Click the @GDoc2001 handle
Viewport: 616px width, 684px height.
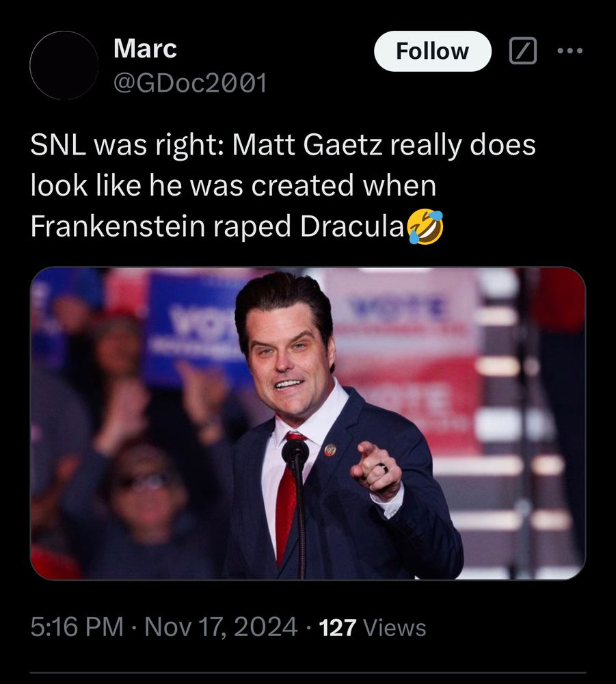click(x=193, y=81)
